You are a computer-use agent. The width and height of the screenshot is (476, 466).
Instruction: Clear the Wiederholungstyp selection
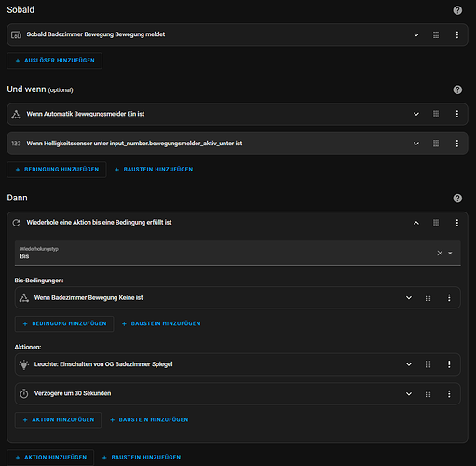(440, 253)
